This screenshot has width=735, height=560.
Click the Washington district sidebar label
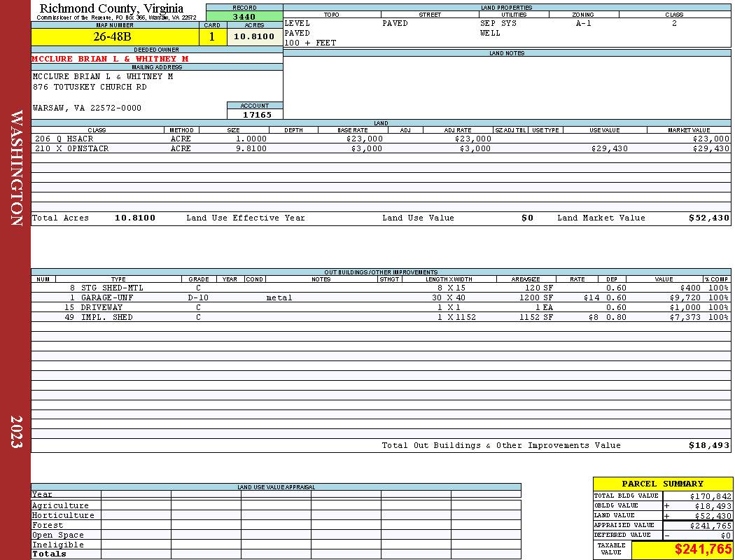(x=16, y=168)
